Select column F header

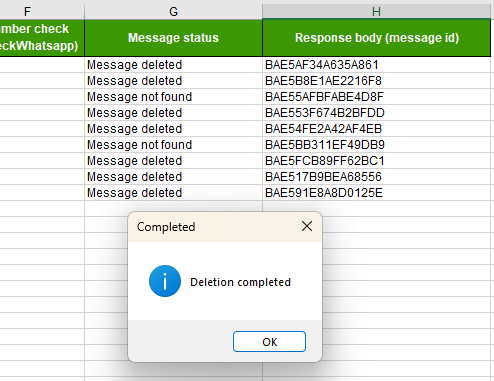click(42, 12)
